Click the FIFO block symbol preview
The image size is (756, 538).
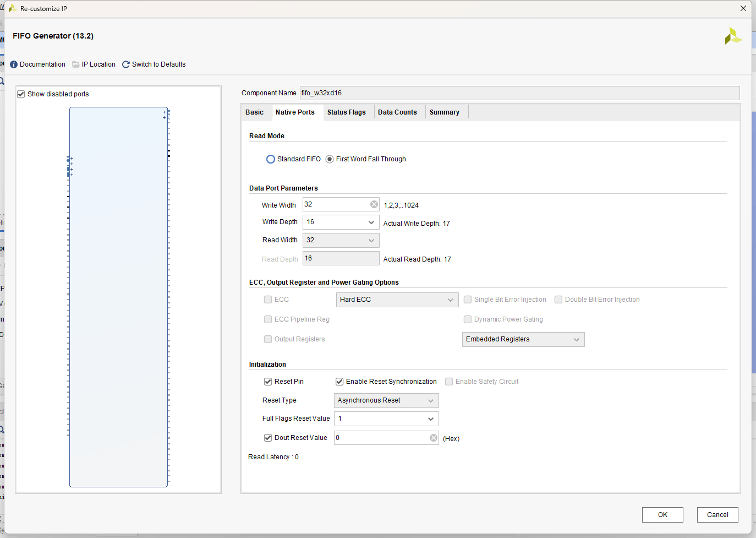[x=118, y=297]
